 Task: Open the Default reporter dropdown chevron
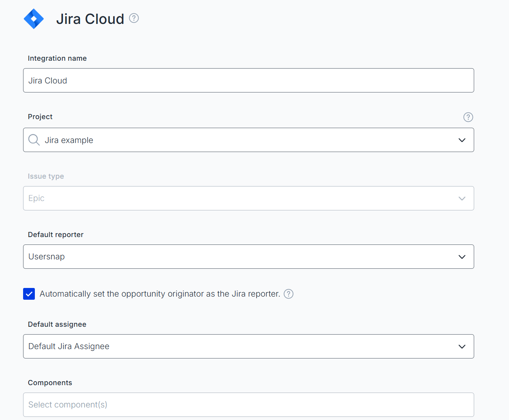462,257
